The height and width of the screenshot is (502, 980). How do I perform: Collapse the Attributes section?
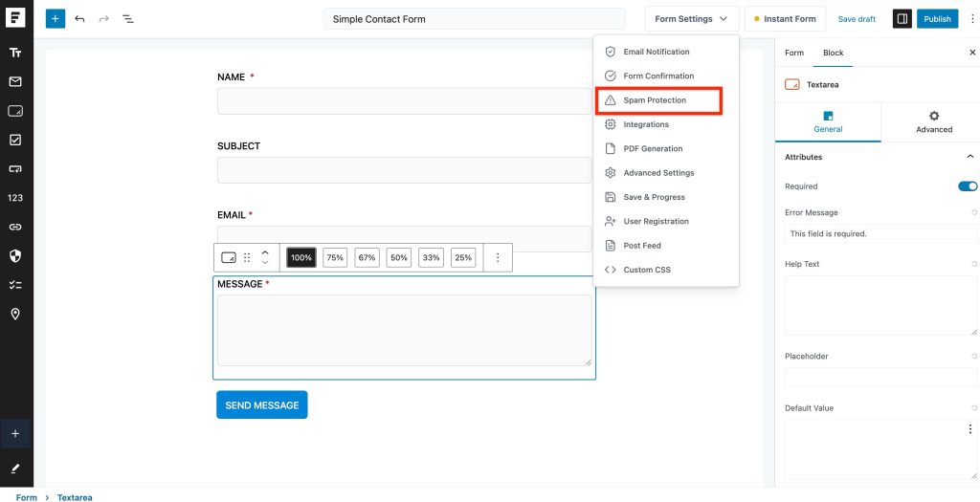(x=970, y=157)
